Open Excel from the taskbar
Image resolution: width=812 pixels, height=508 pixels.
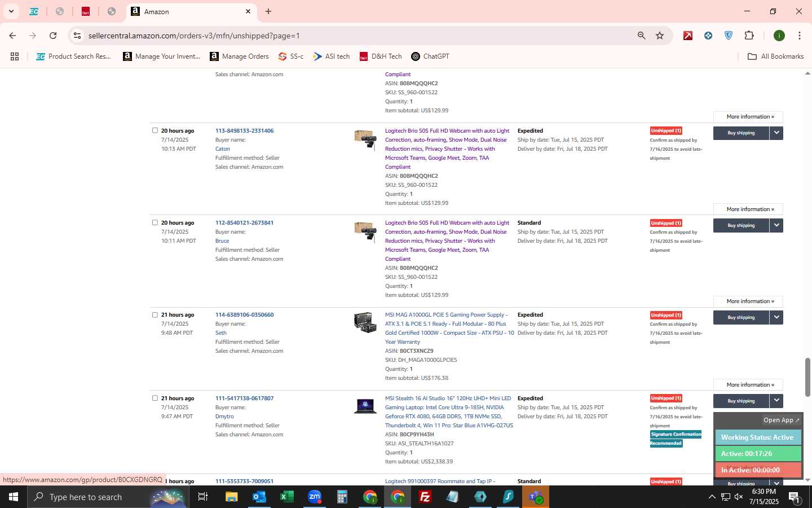pos(286,497)
